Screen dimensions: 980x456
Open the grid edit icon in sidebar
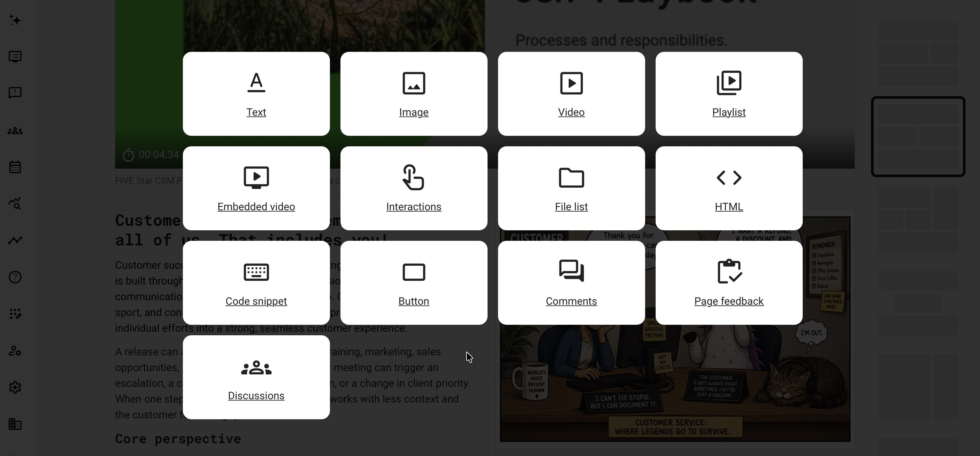[x=15, y=314]
